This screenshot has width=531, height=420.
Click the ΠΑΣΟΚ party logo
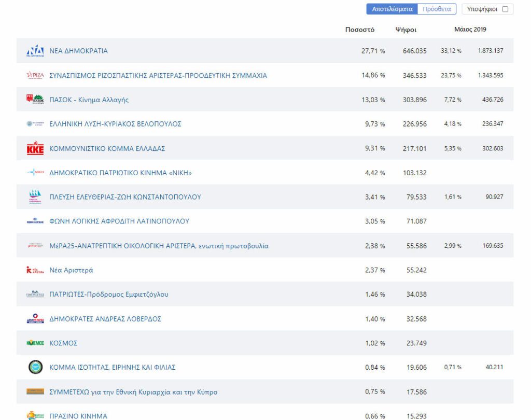coord(35,99)
